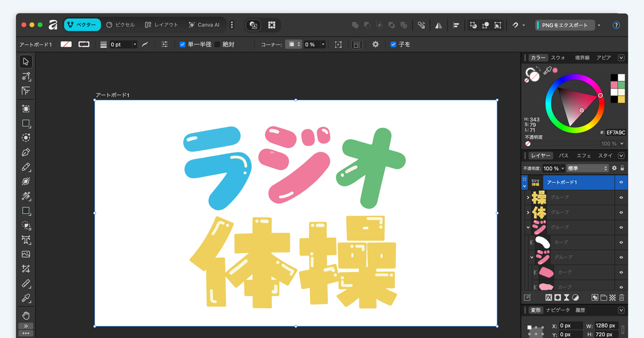Enable snapping toggle in toolbar
644x338 pixels.
click(515, 25)
